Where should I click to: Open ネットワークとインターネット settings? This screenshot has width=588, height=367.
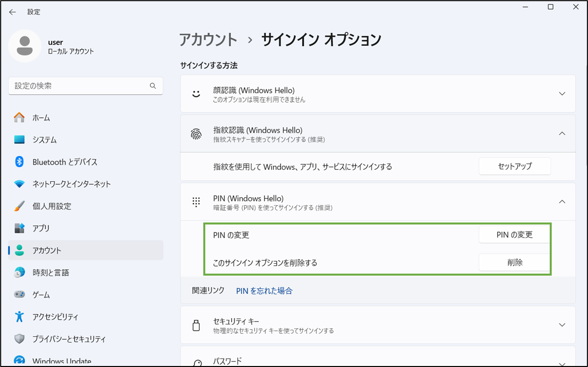(85, 184)
